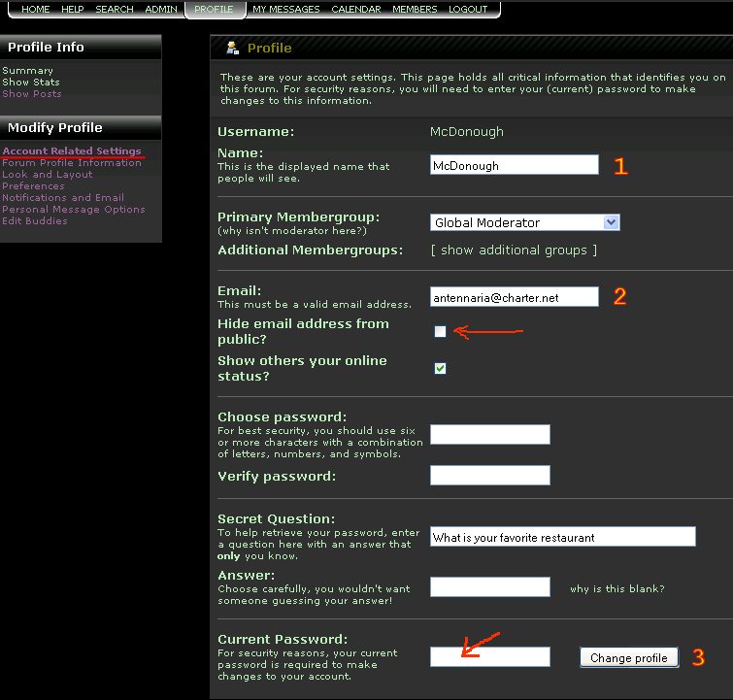Expand show additional groups link
733x700 pixels.
point(514,250)
